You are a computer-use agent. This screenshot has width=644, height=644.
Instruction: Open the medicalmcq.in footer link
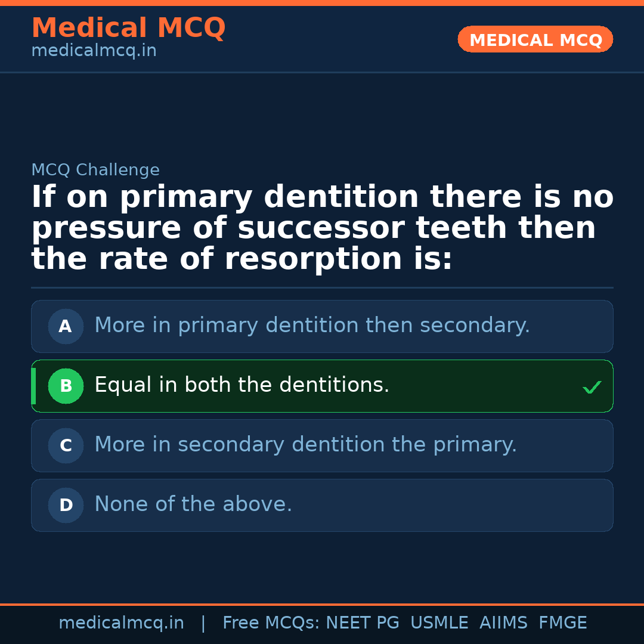pos(121,623)
